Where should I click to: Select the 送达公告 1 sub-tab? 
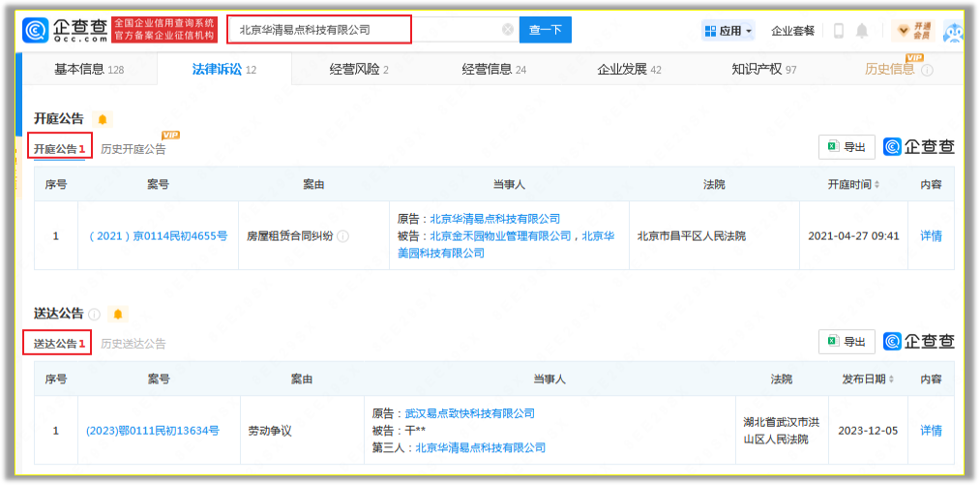pos(58,344)
